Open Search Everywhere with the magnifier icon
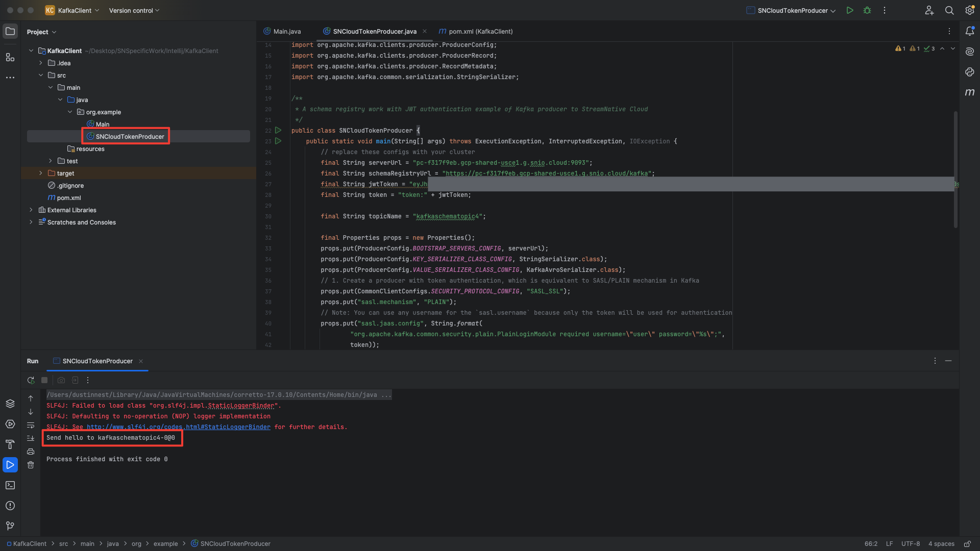This screenshot has height=551, width=980. coord(949,10)
